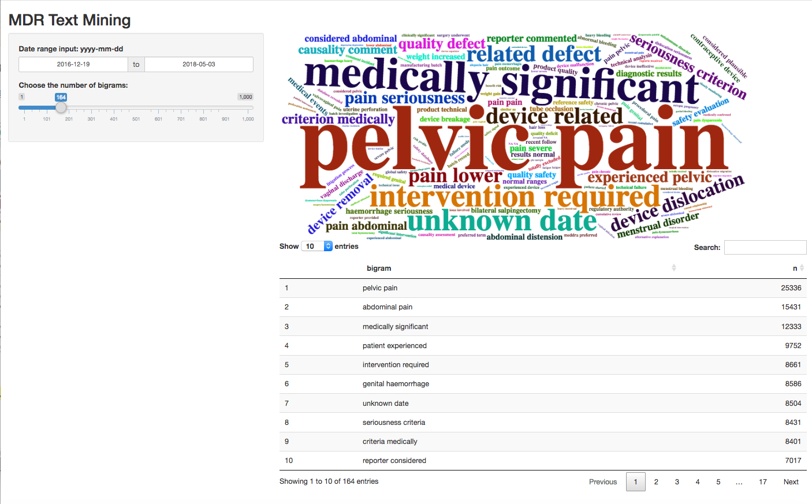Image resolution: width=812 pixels, height=504 pixels.
Task: Click the start date field 2016-12-19
Action: point(73,65)
